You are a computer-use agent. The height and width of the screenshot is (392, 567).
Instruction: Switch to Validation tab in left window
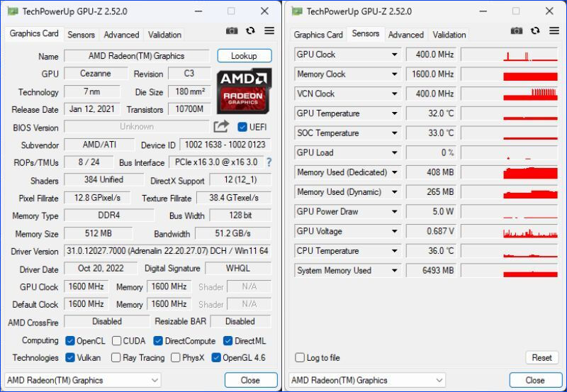[x=164, y=35]
